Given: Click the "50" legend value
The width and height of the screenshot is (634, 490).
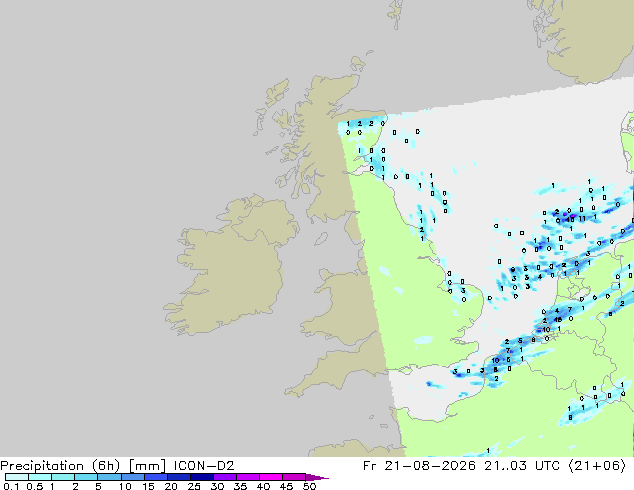Looking at the screenshot, I should click(x=309, y=486).
